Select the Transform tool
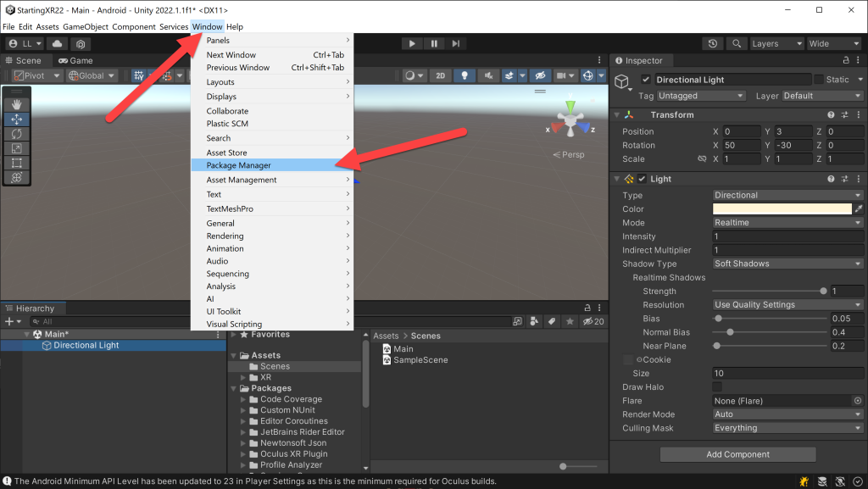 pyautogui.click(x=17, y=178)
